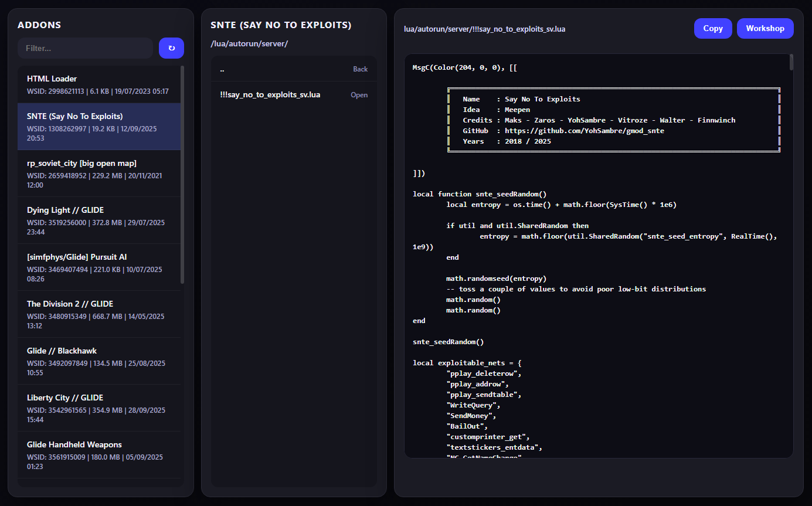Click the refresh addons icon button
Screen dimensions: 812x506
[171, 48]
